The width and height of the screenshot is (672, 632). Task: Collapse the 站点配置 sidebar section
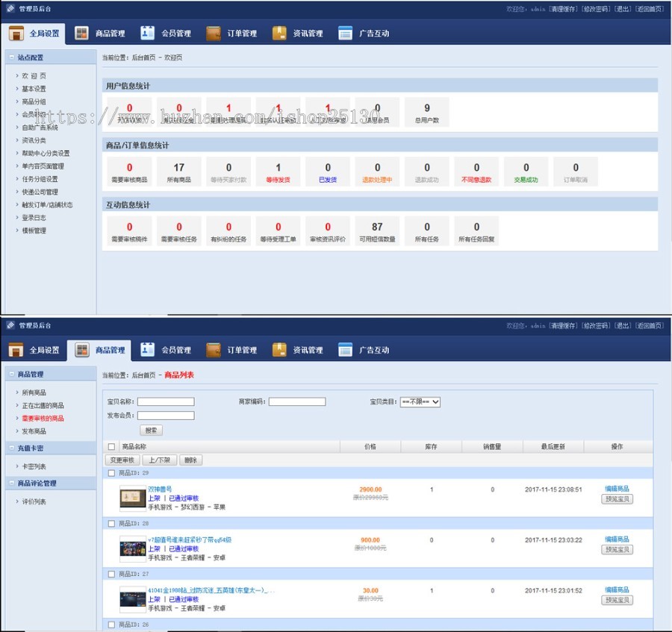(12, 57)
